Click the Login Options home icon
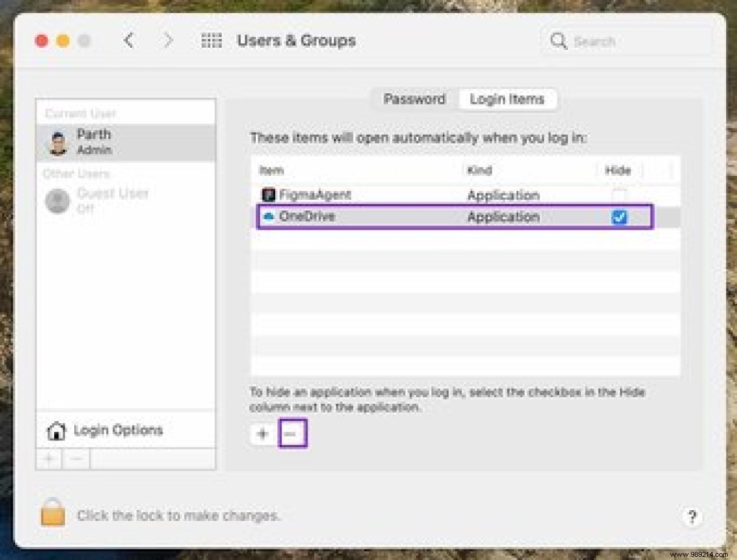The image size is (737, 560). 57,430
